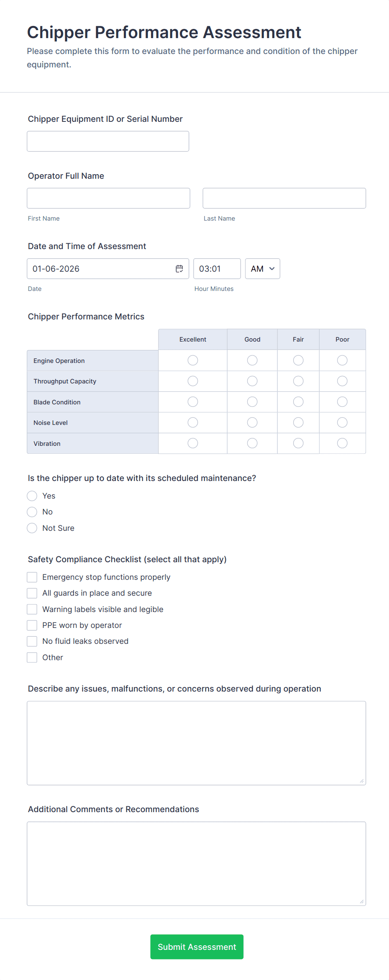
Task: Enable PPE worn by operator checkbox
Action: click(x=32, y=625)
